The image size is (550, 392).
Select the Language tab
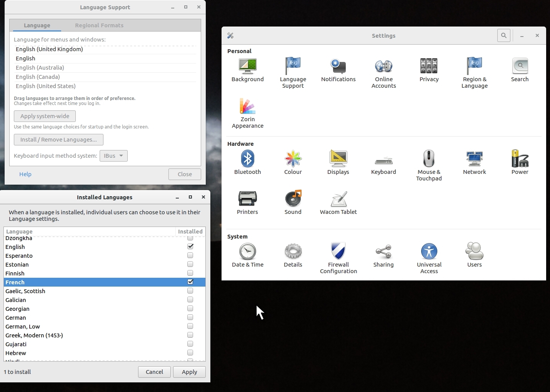[37, 25]
